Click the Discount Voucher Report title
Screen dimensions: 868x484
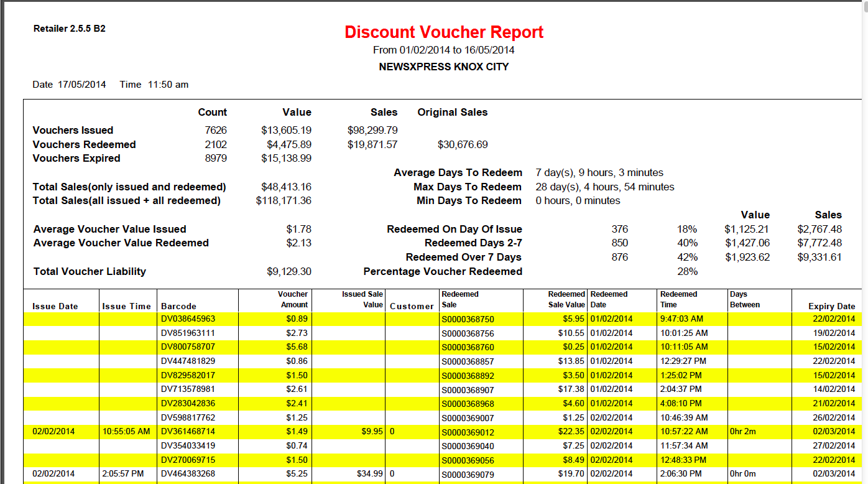click(x=444, y=32)
